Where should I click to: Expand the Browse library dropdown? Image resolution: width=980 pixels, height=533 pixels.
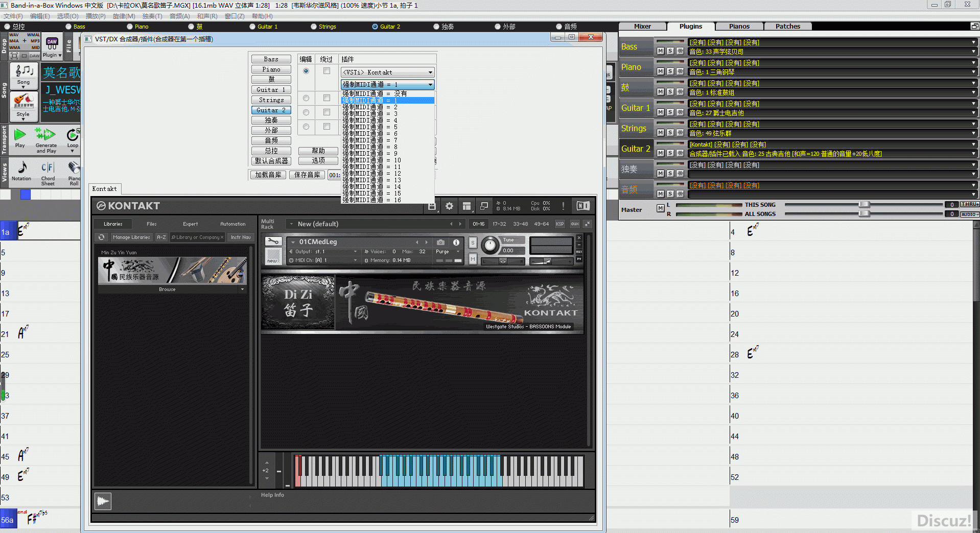[242, 289]
